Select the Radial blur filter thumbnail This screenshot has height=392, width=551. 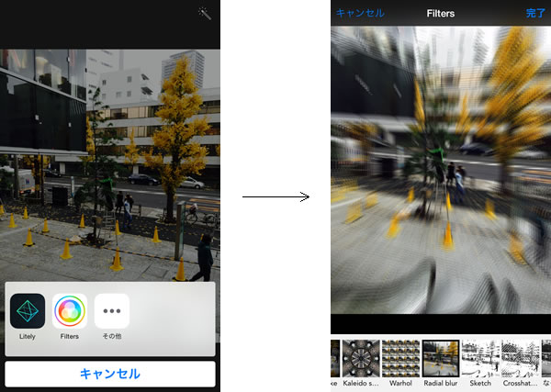(x=441, y=358)
